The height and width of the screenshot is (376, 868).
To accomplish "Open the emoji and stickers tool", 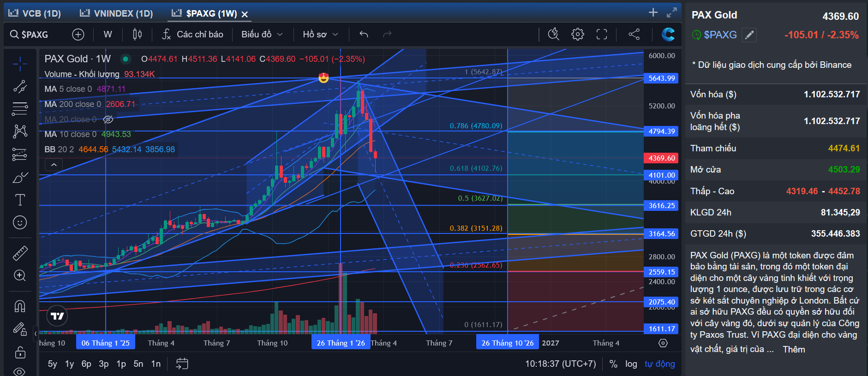I will click(20, 222).
